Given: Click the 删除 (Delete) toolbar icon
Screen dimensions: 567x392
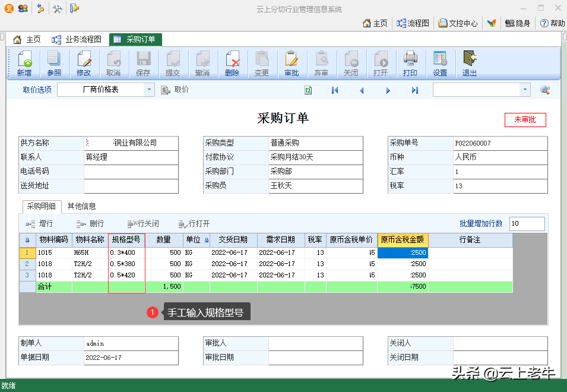Looking at the screenshot, I should point(232,64).
